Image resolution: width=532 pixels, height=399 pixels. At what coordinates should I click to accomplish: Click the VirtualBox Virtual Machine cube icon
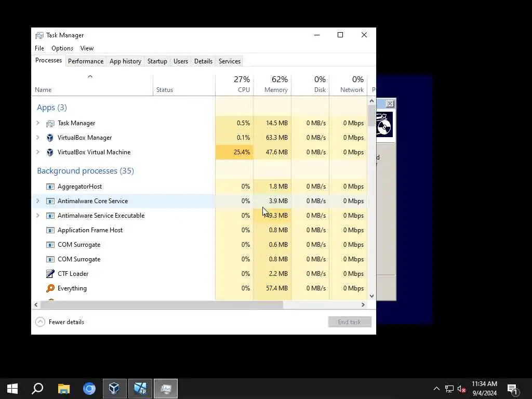(x=50, y=152)
